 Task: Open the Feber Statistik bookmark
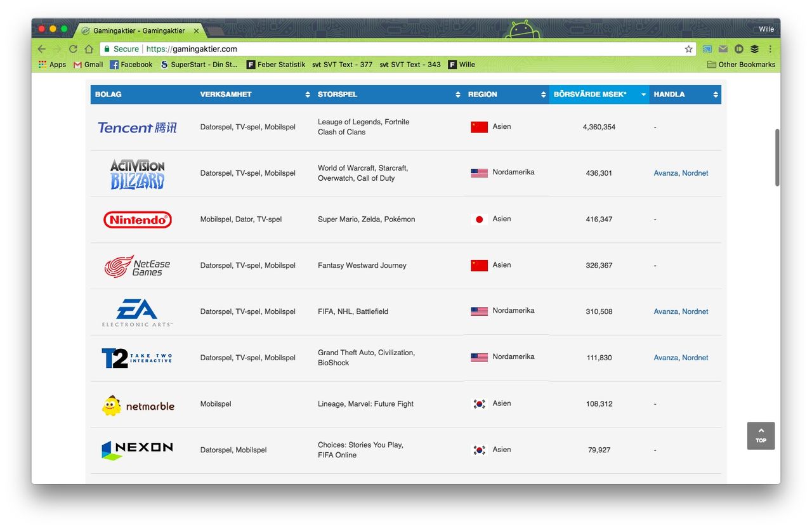tap(276, 65)
